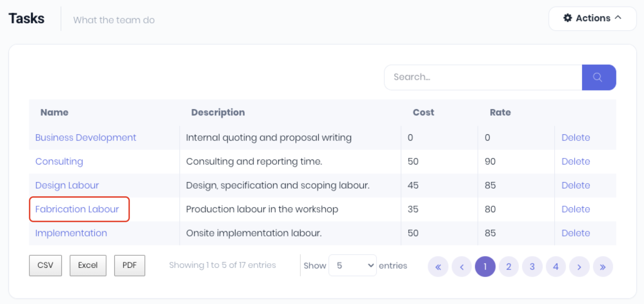The image size is (644, 304).
Task: Export table as CSV
Action: [45, 265]
